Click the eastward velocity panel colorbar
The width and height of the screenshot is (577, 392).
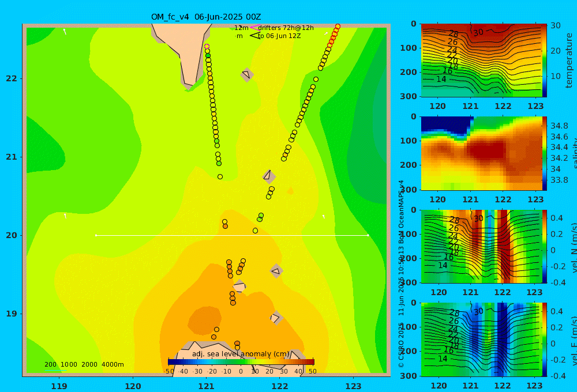(x=545, y=340)
